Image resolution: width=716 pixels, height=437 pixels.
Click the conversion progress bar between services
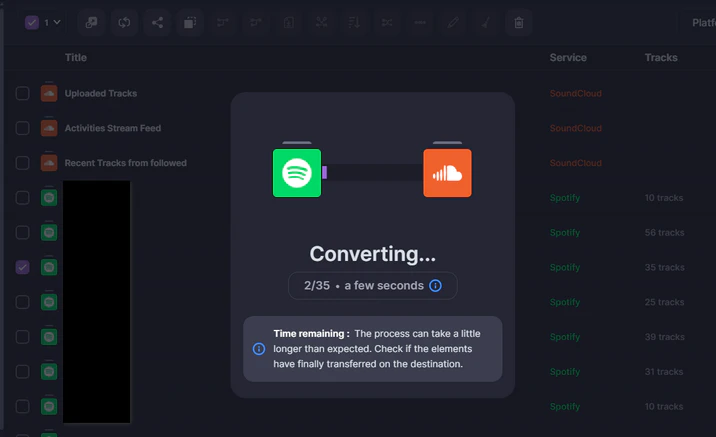click(x=372, y=173)
